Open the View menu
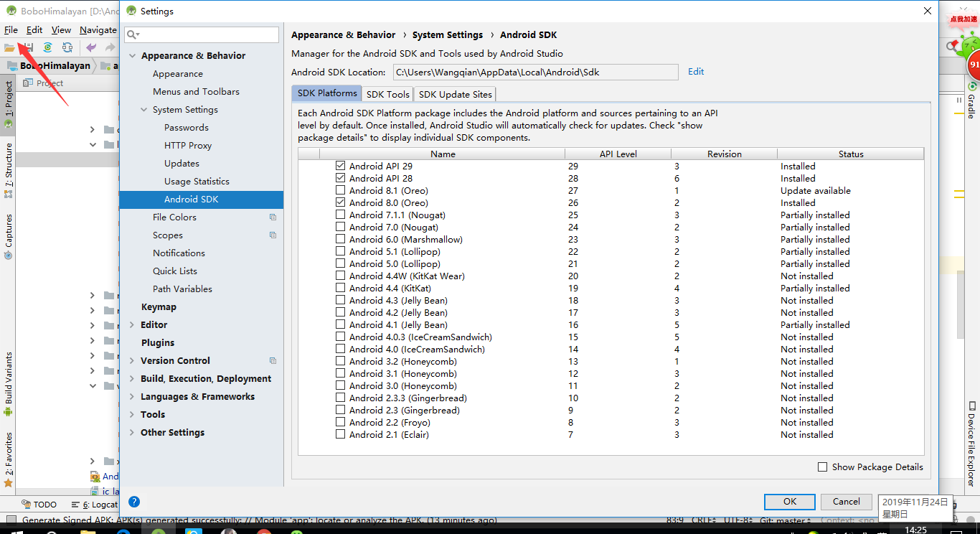This screenshot has height=534, width=980. click(x=61, y=29)
